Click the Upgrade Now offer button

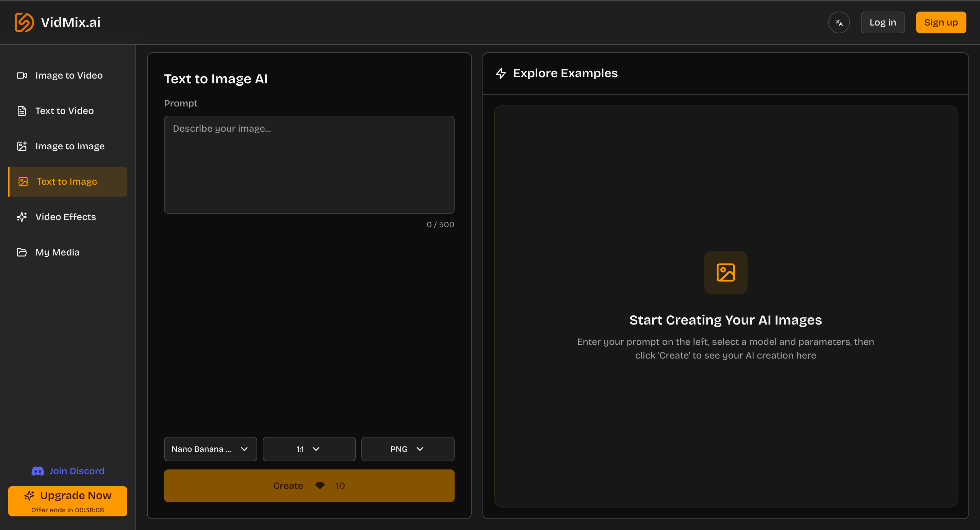[68, 501]
